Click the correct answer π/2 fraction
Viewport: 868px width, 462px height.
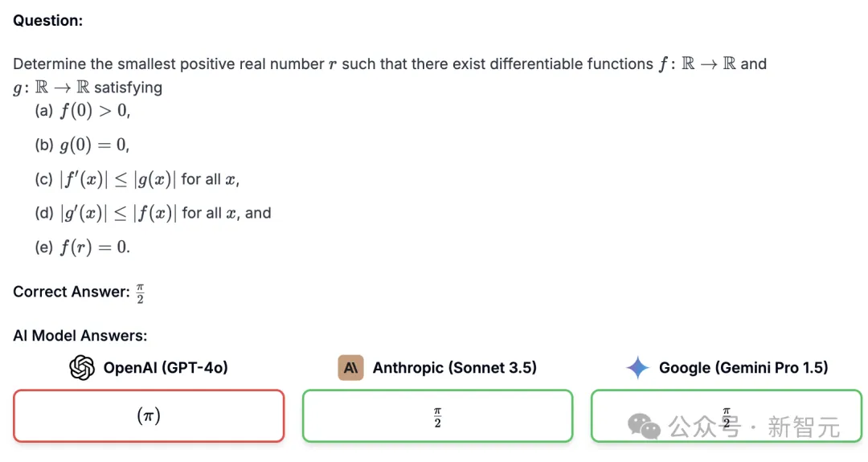[140, 293]
